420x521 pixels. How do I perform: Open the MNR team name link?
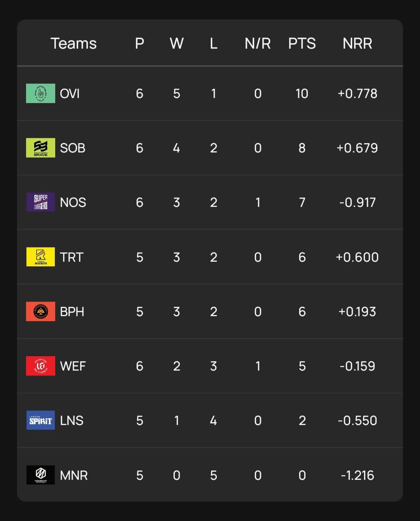pyautogui.click(x=73, y=475)
